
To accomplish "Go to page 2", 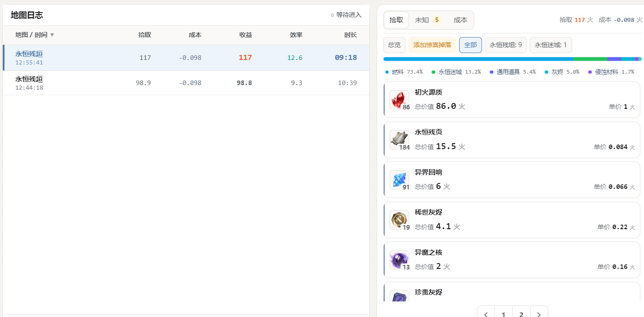I will tap(521, 314).
